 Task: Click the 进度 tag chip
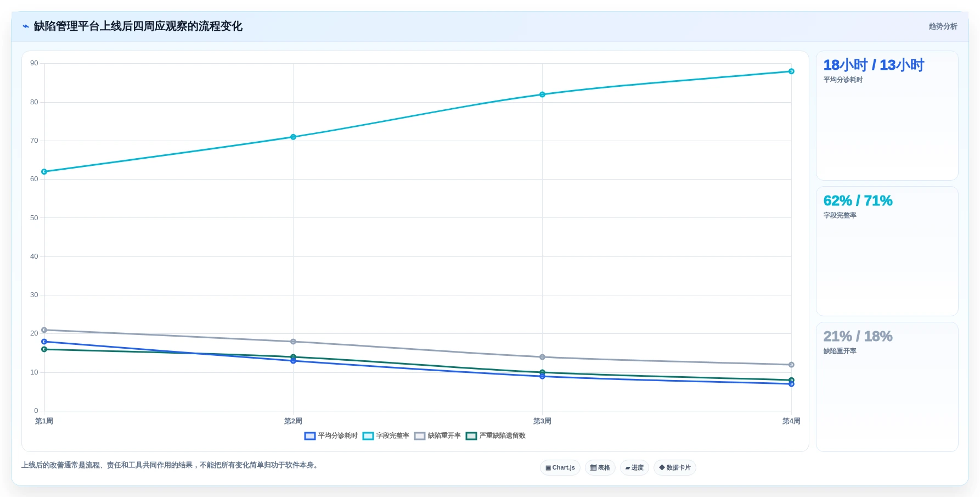click(634, 468)
